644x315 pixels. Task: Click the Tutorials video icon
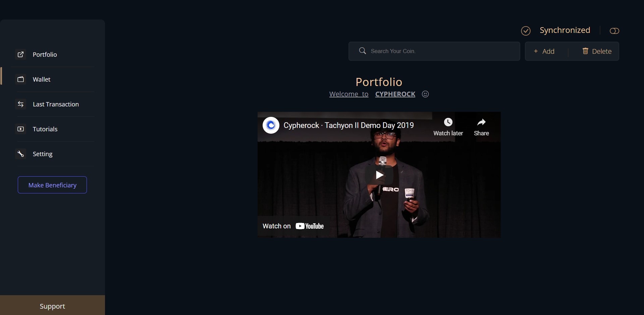pyautogui.click(x=21, y=129)
